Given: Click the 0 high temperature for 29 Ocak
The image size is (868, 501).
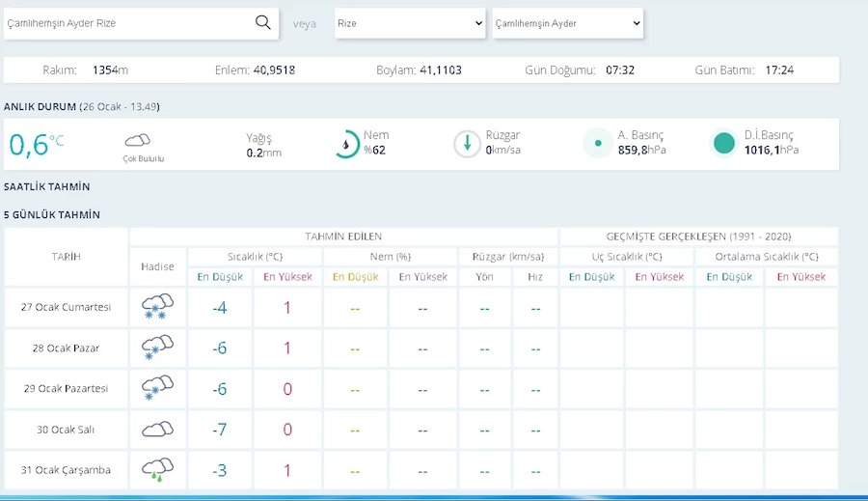Looking at the screenshot, I should tap(287, 389).
